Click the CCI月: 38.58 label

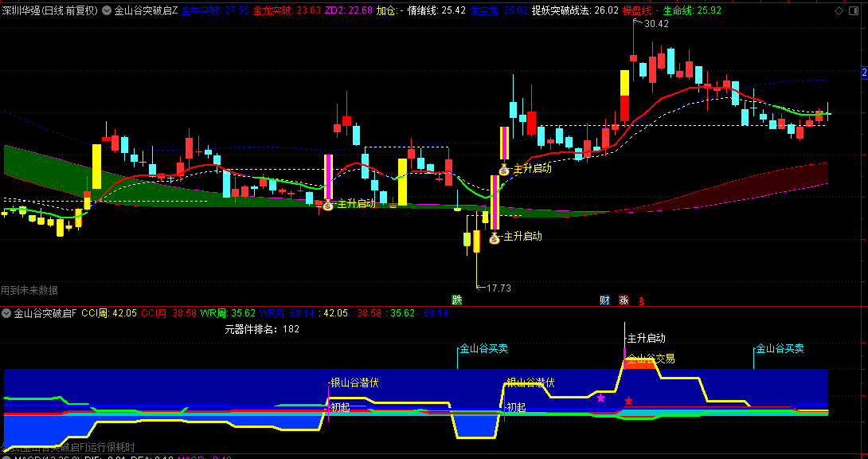tap(169, 313)
